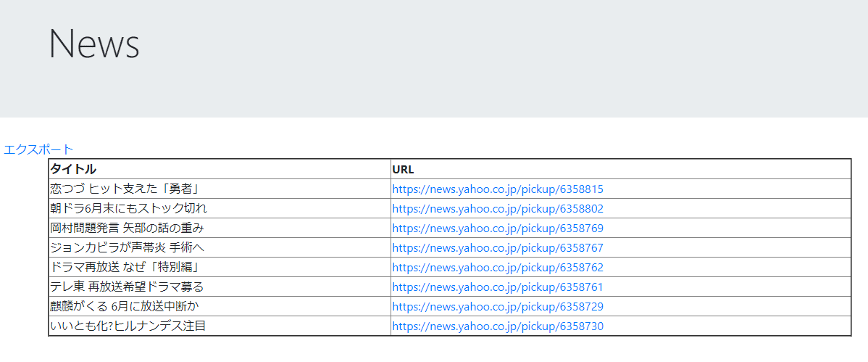868x362 pixels.
Task: Select the 恋つづ ヒット支えた「勇者」 title cell
Action: pyautogui.click(x=125, y=189)
